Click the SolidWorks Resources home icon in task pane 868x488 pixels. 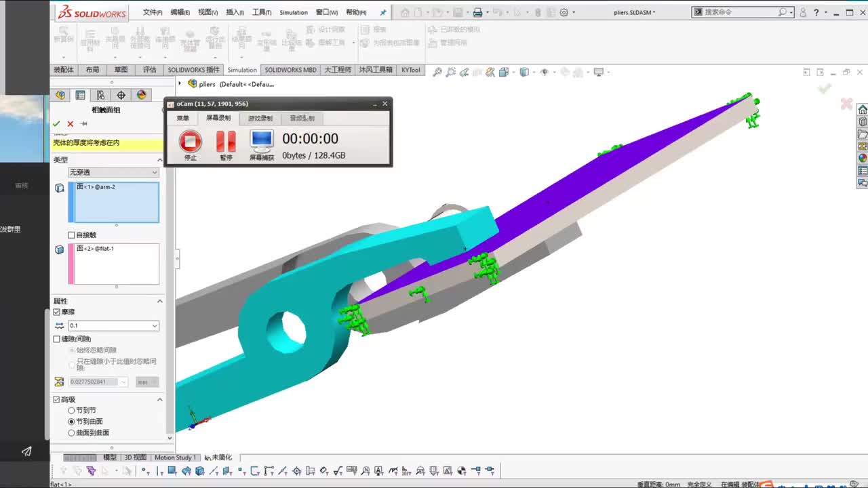coord(863,110)
